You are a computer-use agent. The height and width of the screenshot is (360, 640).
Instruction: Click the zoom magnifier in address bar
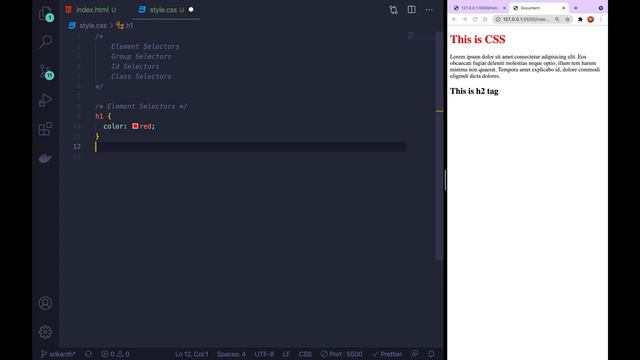[557, 19]
